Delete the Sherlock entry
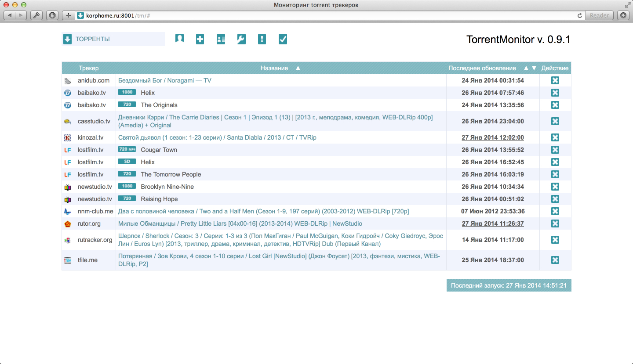This screenshot has height=364, width=633. point(555,240)
